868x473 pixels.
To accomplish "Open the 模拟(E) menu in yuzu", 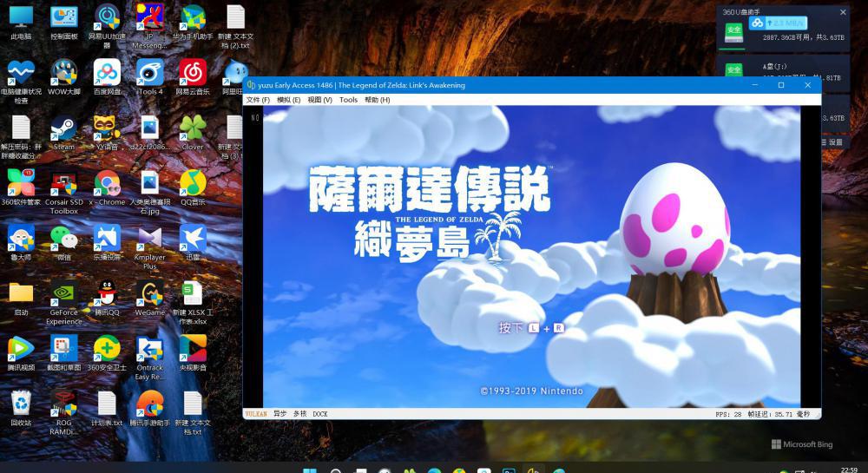I will click(x=288, y=100).
